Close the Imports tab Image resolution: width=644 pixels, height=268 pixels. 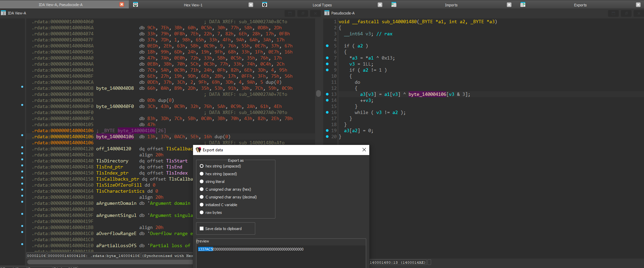click(x=509, y=5)
